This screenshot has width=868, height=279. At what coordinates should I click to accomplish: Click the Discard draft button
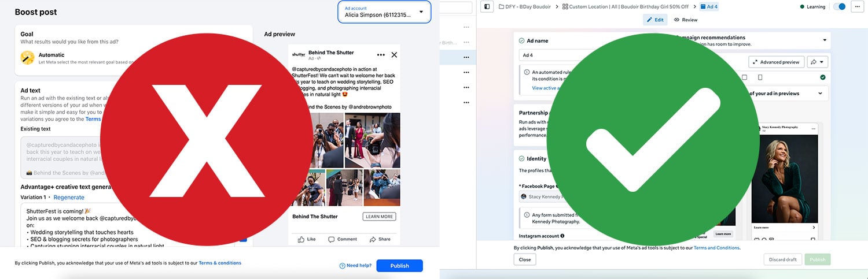click(783, 260)
